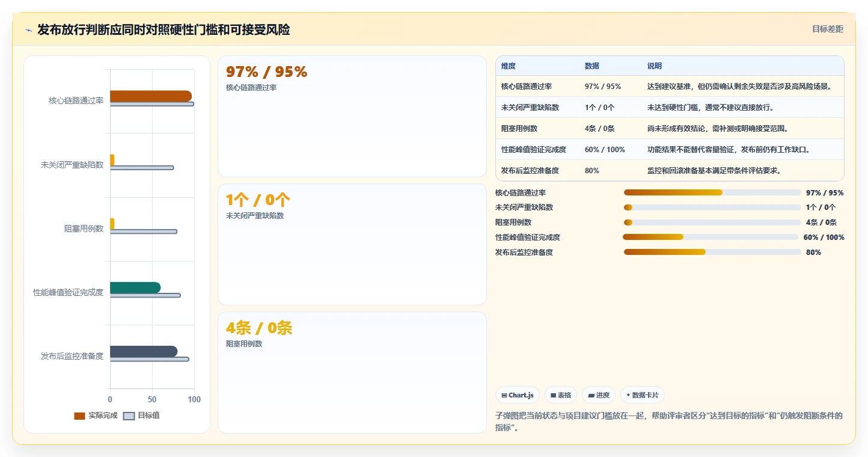Screen dimensions: 868x457
Task: Click the table note about 尚未形成有效结论
Action: coord(718,129)
